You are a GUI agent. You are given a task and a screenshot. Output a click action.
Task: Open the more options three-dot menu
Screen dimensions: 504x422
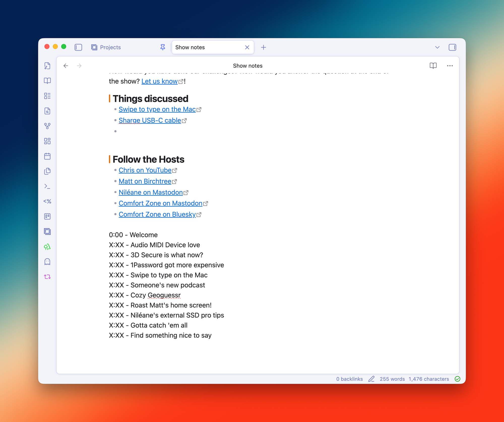click(x=450, y=66)
